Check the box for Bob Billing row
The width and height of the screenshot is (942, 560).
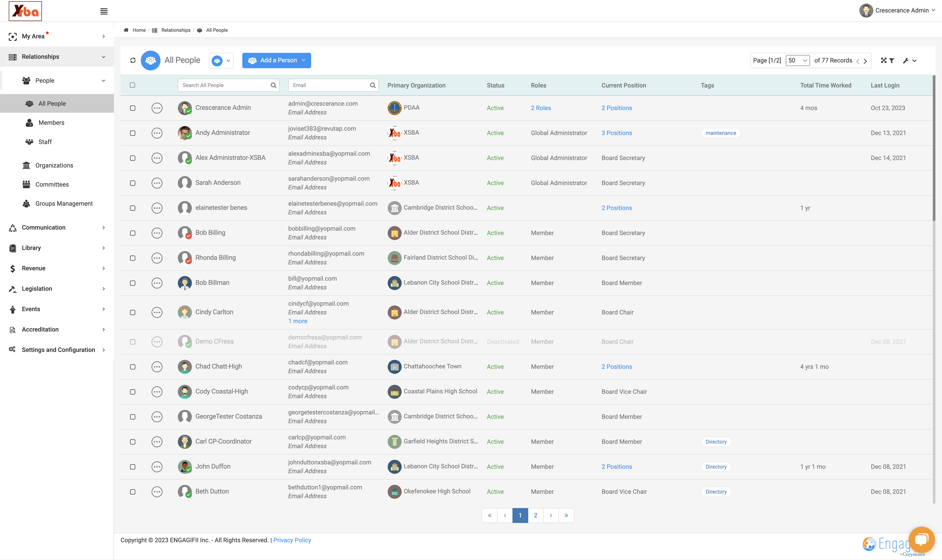133,233
